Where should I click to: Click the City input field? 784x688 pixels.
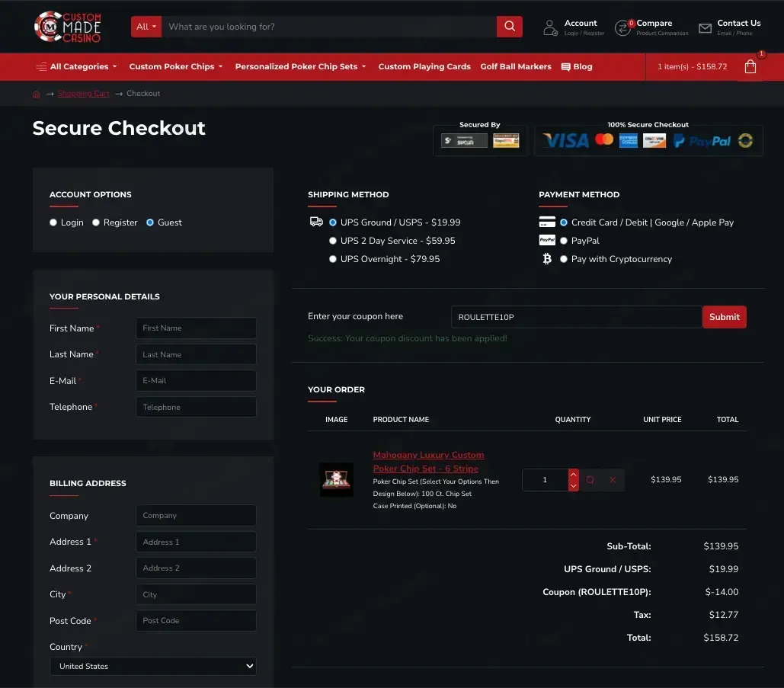tap(196, 594)
